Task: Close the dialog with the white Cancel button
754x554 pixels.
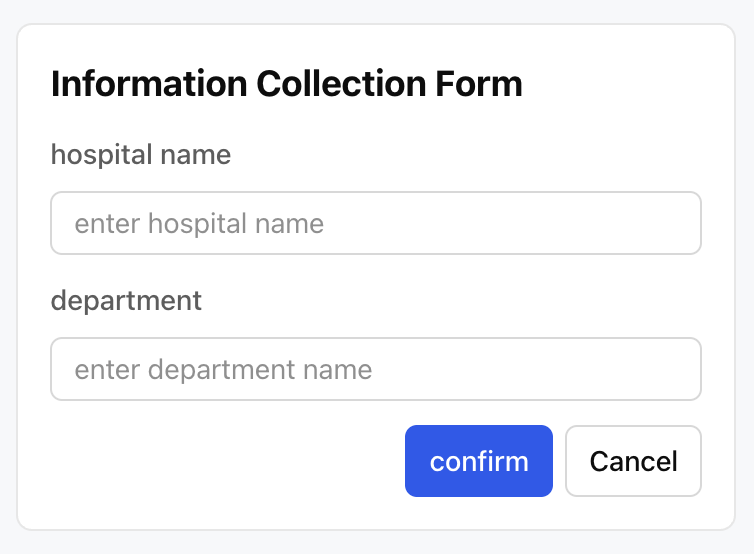Action: click(x=633, y=461)
